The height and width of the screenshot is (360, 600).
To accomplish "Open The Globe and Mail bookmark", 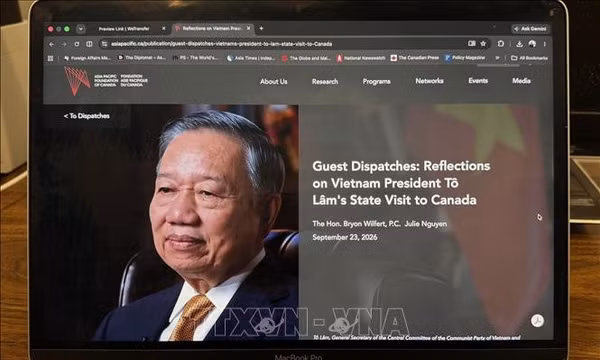I will (x=306, y=58).
